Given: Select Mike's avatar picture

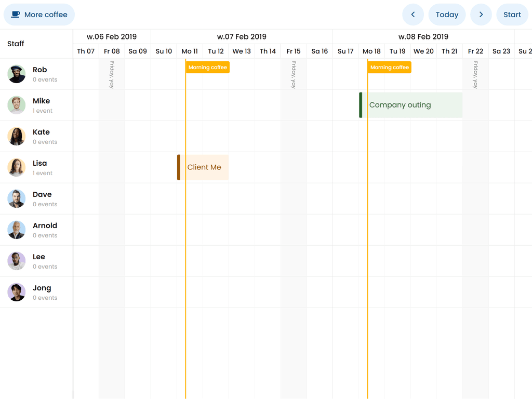Looking at the screenshot, I should click(x=17, y=105).
